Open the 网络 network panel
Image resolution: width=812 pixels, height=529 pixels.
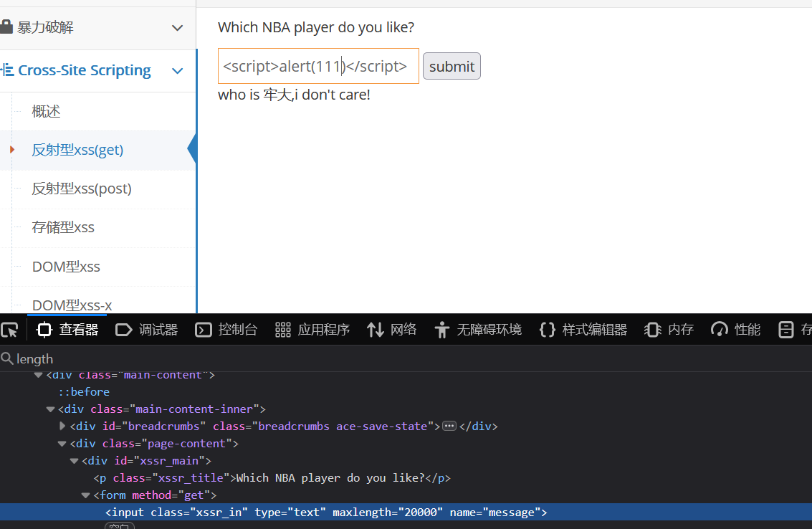click(391, 330)
